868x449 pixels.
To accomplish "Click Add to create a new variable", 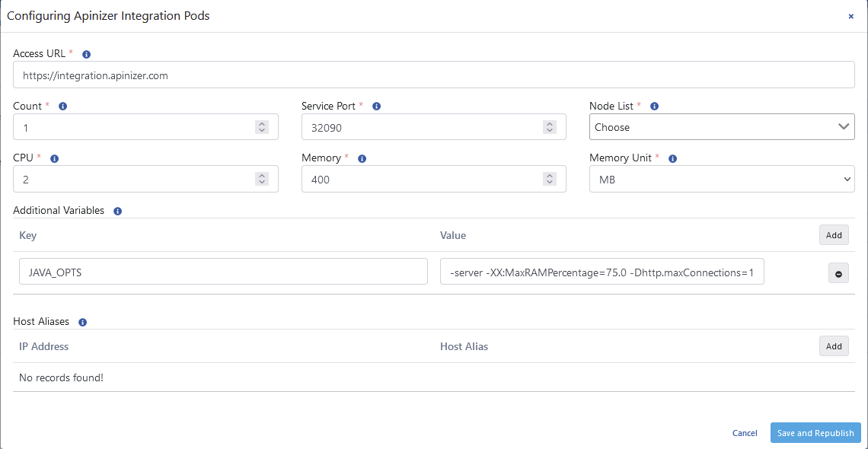I will pos(834,234).
